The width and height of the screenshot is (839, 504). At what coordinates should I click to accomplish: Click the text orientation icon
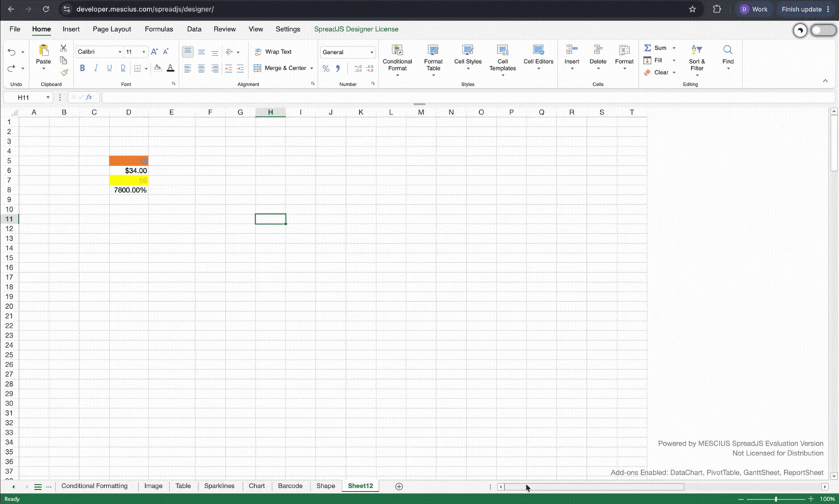pyautogui.click(x=229, y=52)
